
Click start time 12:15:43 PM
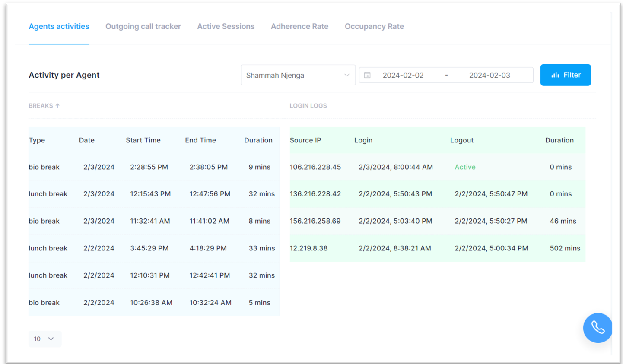tap(150, 194)
